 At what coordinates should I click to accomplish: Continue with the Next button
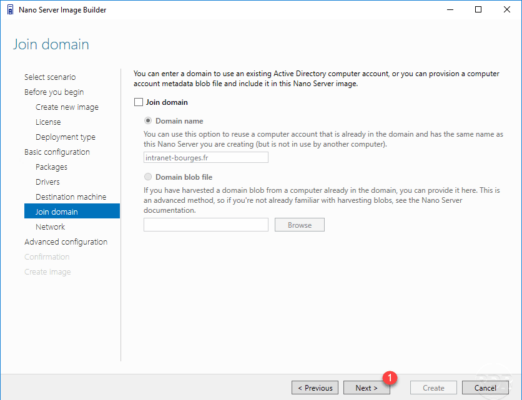366,388
